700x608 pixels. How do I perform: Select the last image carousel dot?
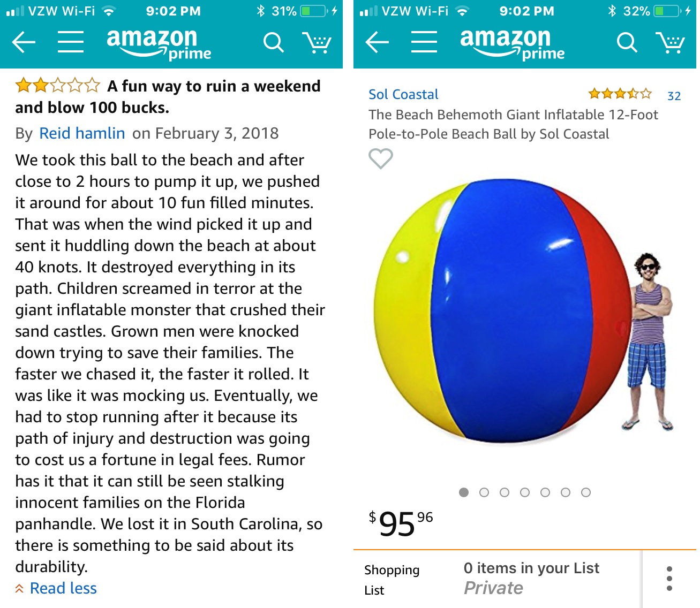(586, 492)
